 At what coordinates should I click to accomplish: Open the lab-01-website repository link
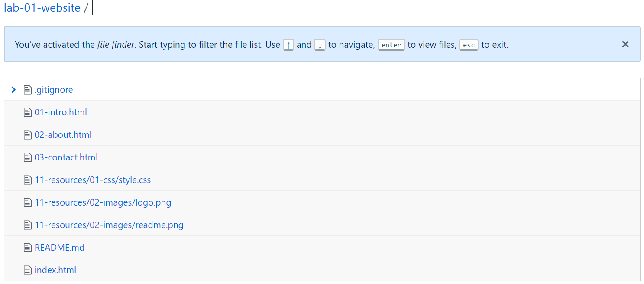42,8
